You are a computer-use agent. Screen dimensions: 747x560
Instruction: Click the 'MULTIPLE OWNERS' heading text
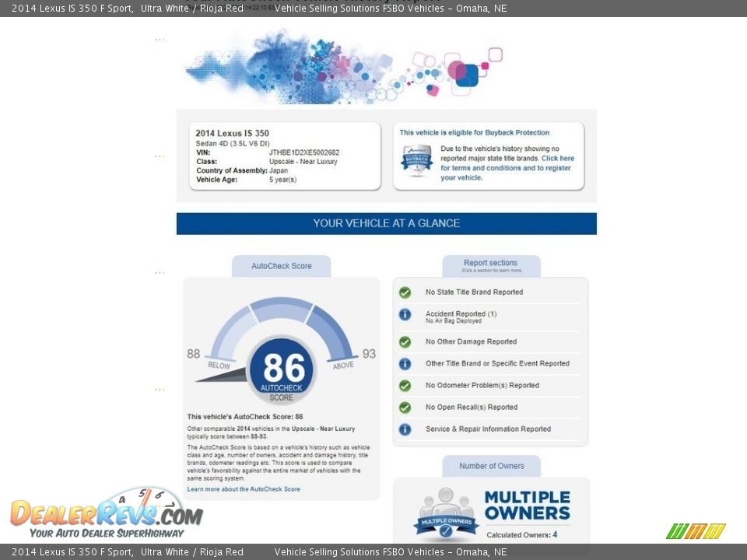(x=528, y=506)
